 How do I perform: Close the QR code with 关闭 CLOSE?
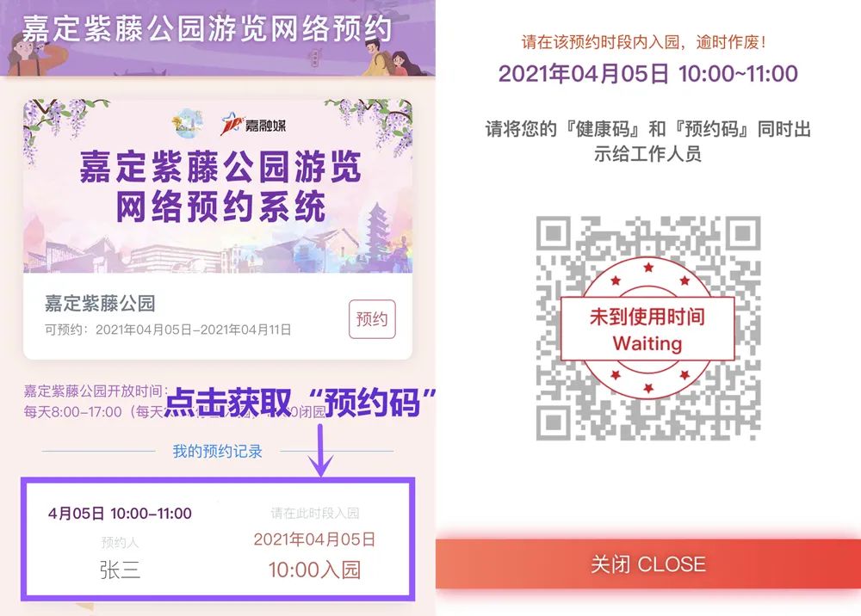648,564
